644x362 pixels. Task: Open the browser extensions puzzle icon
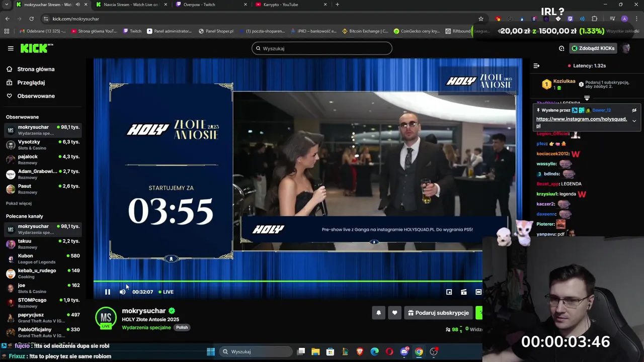(x=594, y=19)
